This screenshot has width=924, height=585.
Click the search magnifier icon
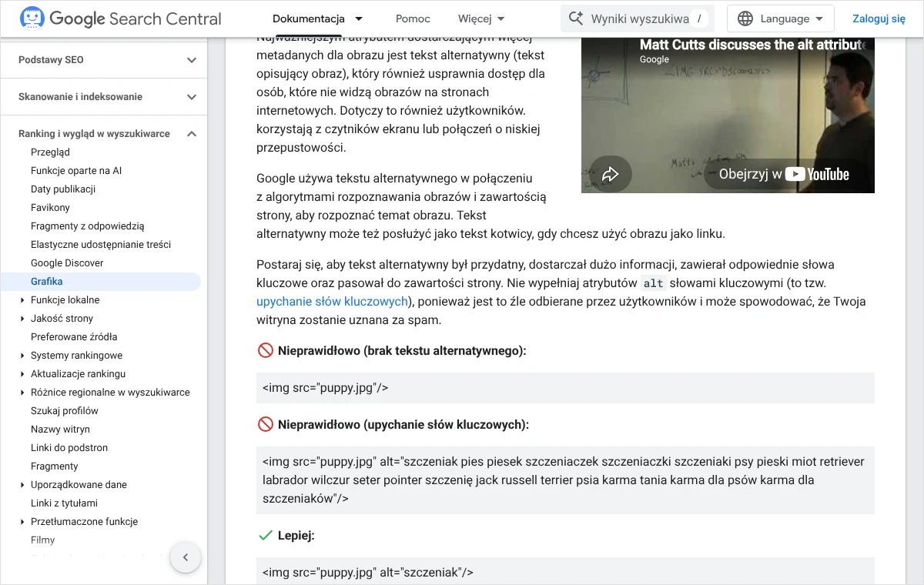click(575, 18)
